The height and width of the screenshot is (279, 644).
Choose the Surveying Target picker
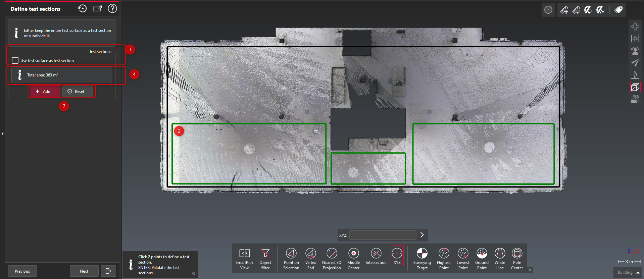click(x=422, y=258)
